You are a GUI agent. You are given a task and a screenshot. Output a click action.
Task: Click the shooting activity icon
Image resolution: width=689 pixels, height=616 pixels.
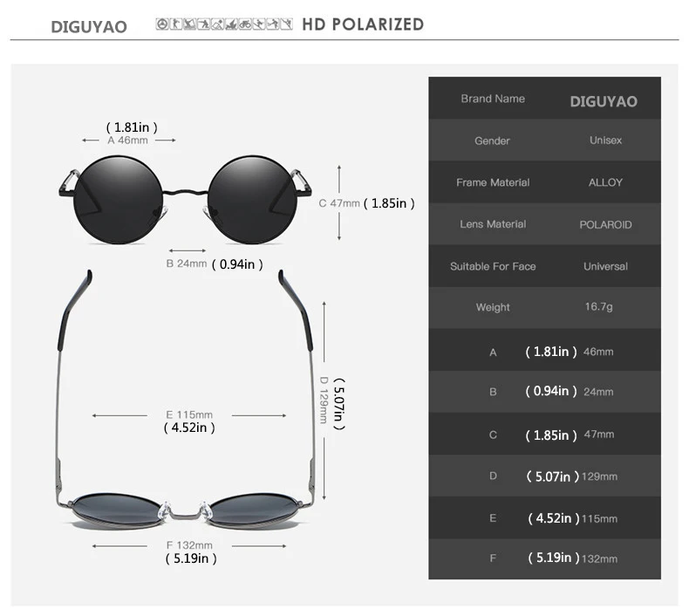tap(203, 24)
